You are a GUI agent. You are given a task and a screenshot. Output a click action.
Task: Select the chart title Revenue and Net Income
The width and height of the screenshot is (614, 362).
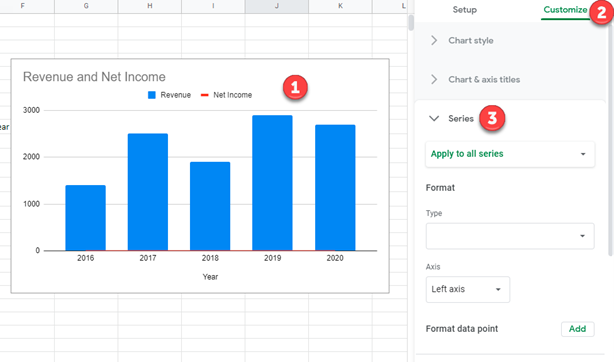coord(94,77)
